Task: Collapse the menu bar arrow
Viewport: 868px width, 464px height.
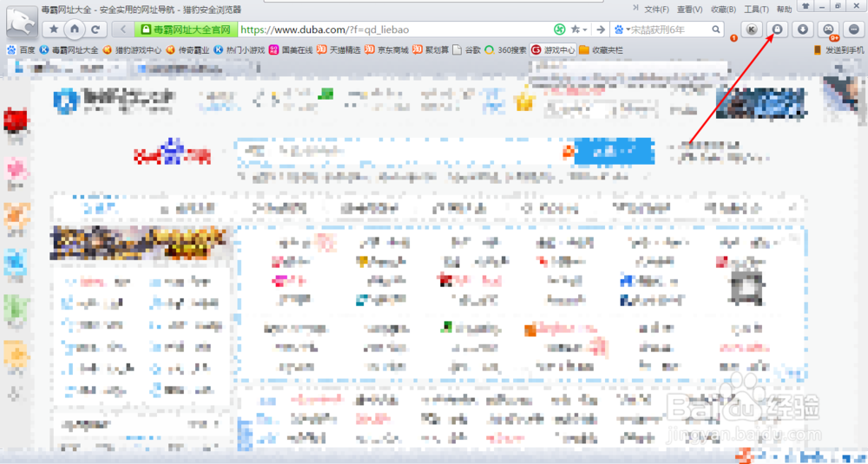Action: pyautogui.click(x=635, y=8)
